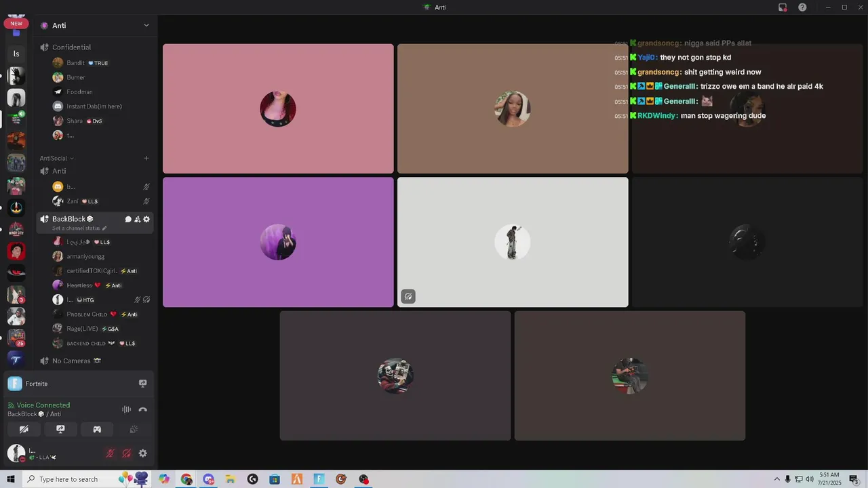
Task: Open File Explorer from the taskbar
Action: pyautogui.click(x=231, y=479)
